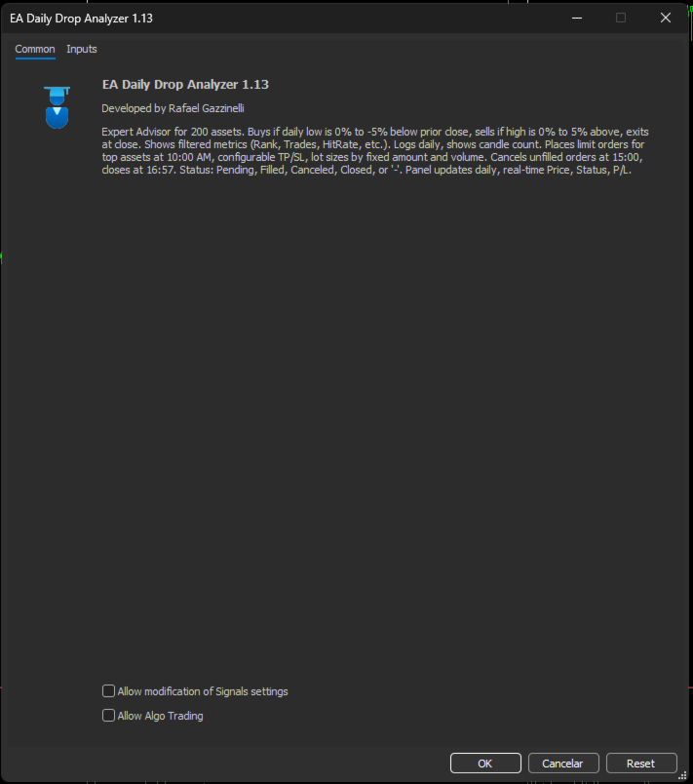Click 'Developed by Rafael Gazzinelli' text
The width and height of the screenshot is (693, 784).
tap(173, 108)
